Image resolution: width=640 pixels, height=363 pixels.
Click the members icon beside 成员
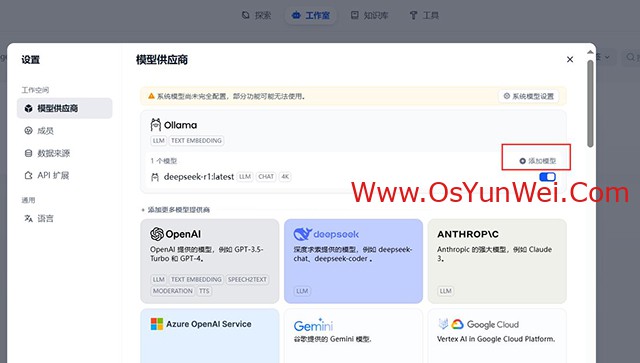[x=28, y=131]
